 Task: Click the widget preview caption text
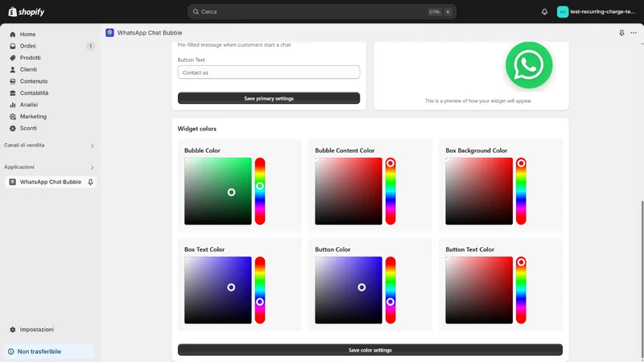coord(478,101)
